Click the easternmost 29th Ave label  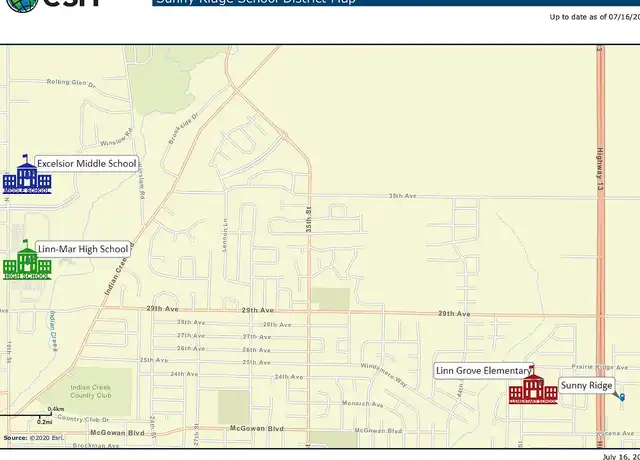(454, 313)
